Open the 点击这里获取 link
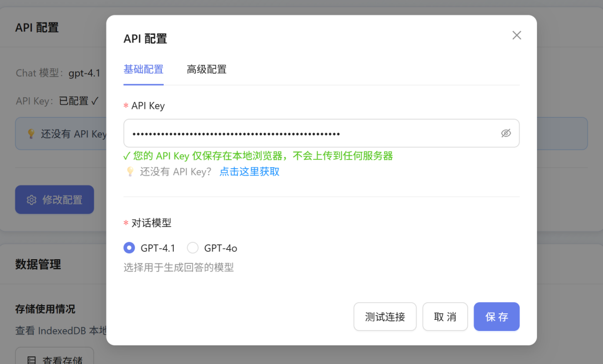603x364 pixels. click(x=249, y=171)
